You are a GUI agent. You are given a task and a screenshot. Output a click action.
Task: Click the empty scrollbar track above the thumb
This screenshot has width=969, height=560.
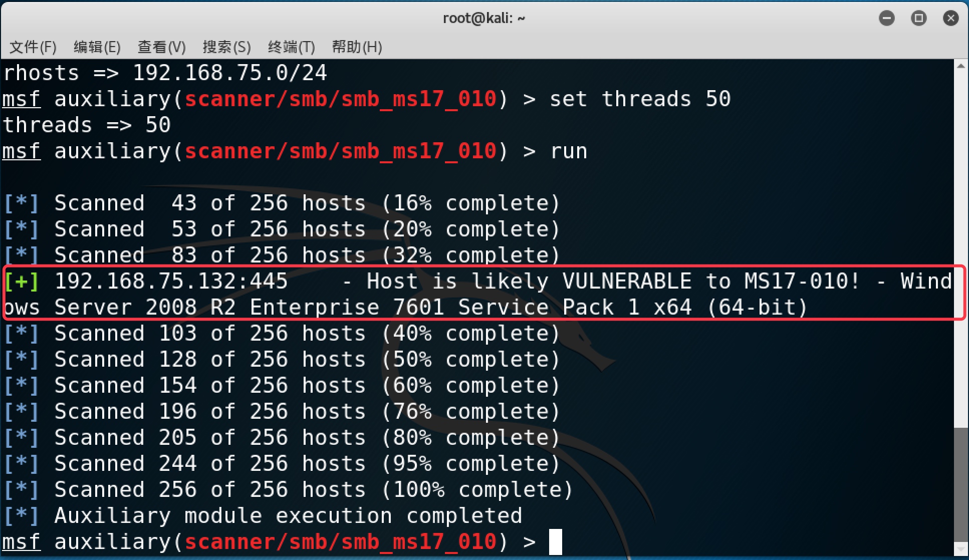[x=960, y=249]
